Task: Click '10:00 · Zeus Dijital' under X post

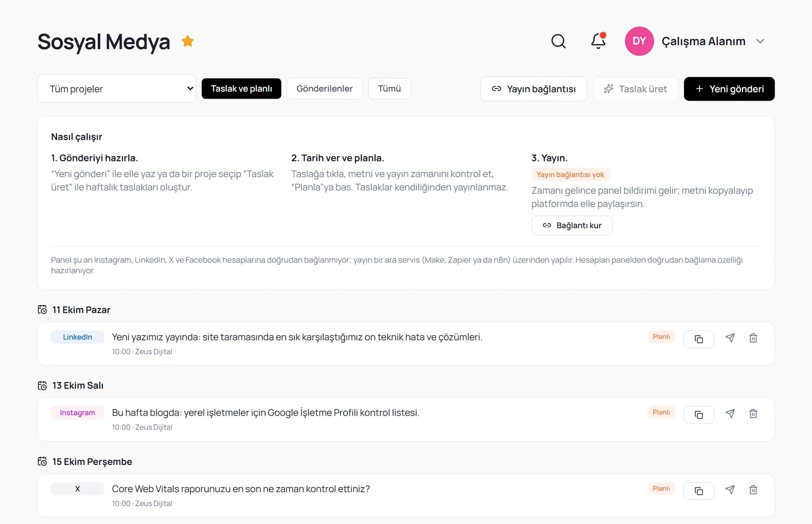Action: click(142, 504)
